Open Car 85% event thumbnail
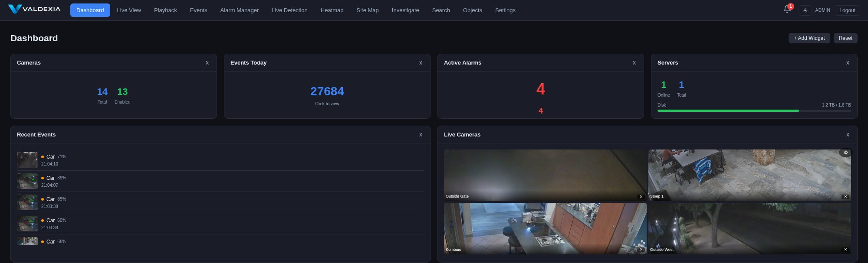Viewport: 868px width, 263px height. click(27, 202)
